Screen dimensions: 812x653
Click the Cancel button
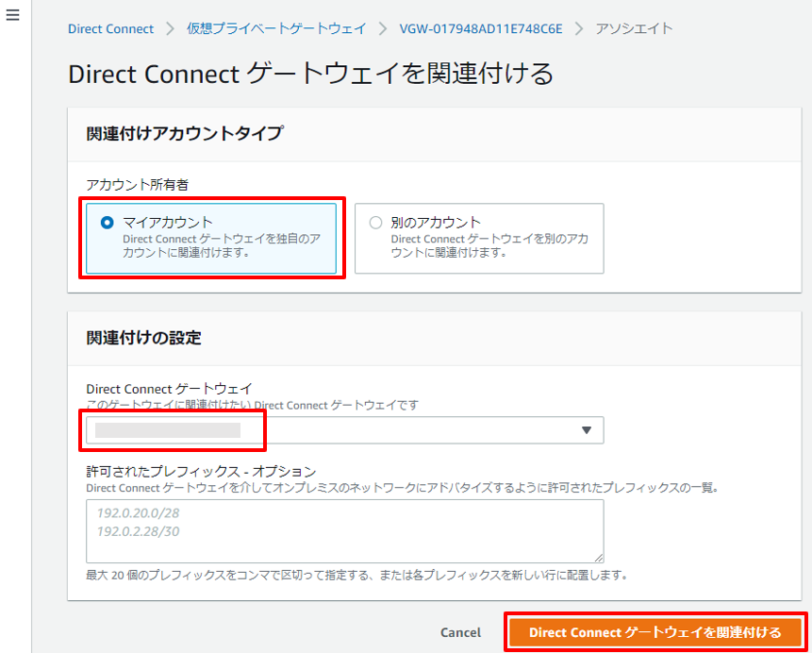point(460,632)
